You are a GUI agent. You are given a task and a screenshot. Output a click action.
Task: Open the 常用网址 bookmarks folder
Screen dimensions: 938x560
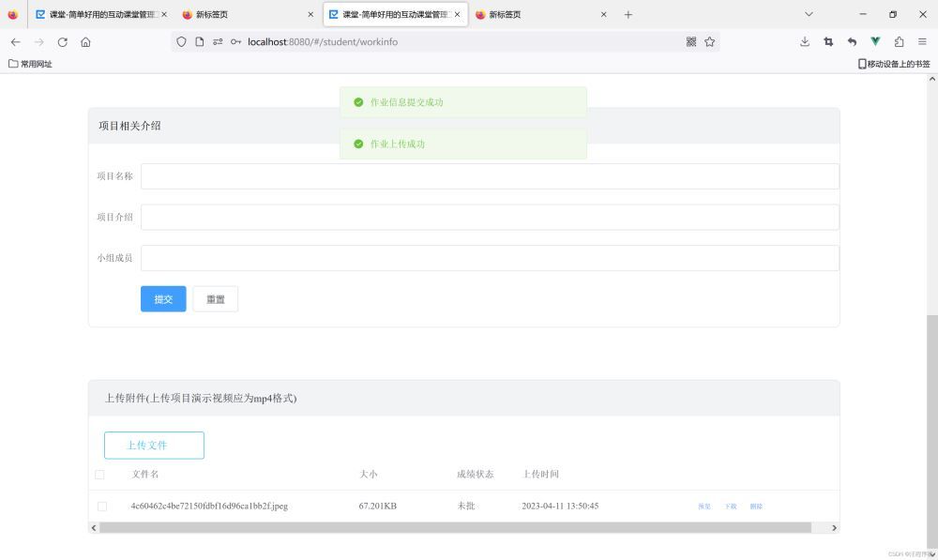pos(30,64)
